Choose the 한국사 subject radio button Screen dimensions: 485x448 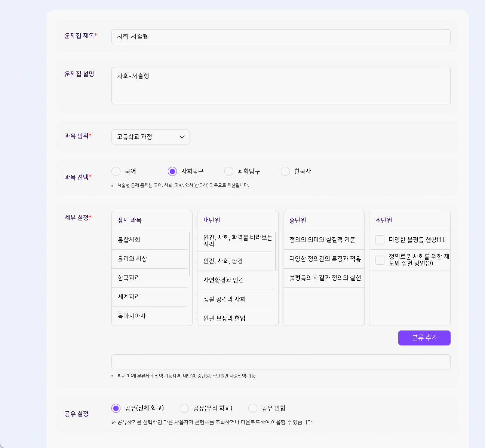tap(285, 171)
